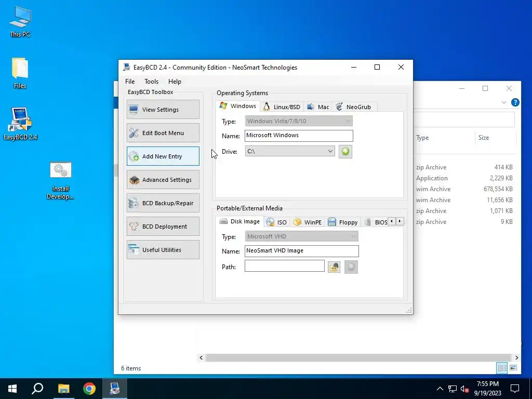Open the Help menu
Screen dimensions: 532x399
175,82
